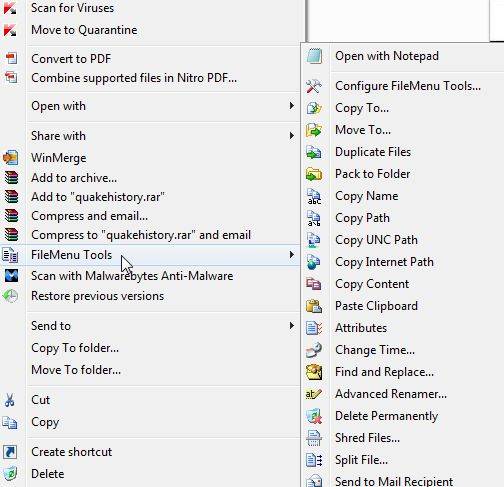Select Copy To folder... entry
504x487 pixels.
75,348
